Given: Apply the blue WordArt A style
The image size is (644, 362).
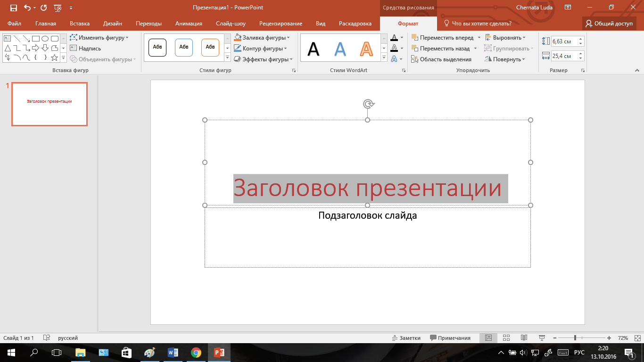Looking at the screenshot, I should coord(340,48).
